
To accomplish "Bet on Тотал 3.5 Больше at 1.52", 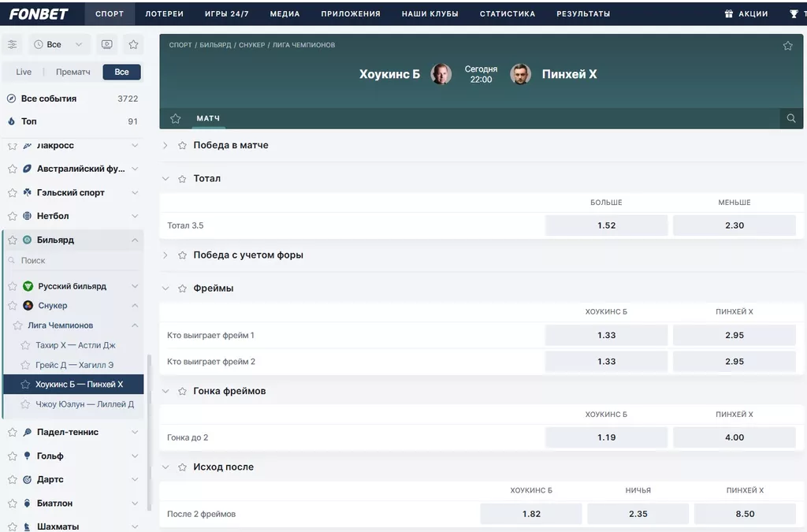I will point(606,225).
